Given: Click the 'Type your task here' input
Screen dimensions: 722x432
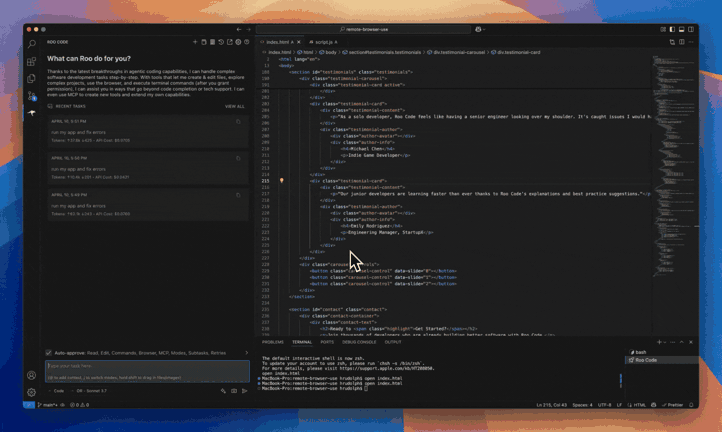Looking at the screenshot, I should (x=140, y=366).
